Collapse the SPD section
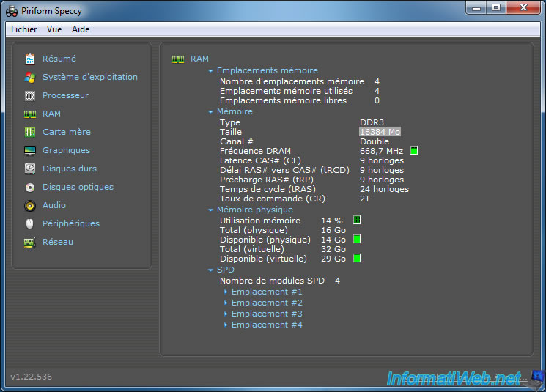This screenshot has height=392, width=546. pyautogui.click(x=210, y=270)
